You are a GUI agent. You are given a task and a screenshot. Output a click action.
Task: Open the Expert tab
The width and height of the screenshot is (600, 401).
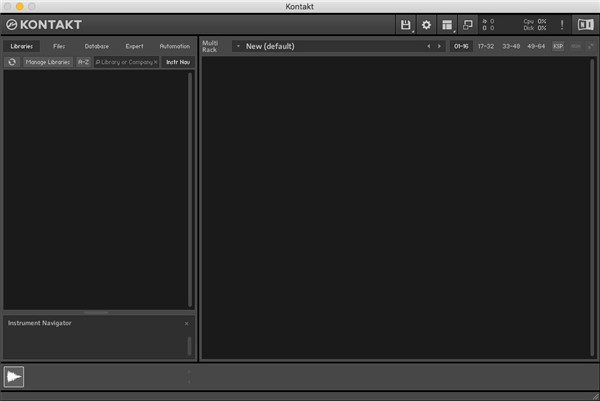134,46
